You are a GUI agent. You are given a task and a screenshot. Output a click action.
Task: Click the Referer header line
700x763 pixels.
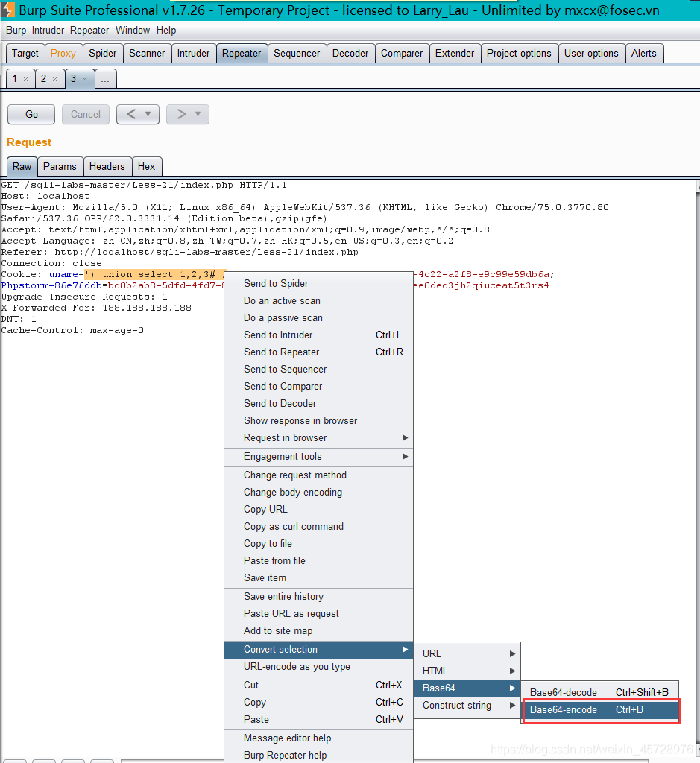tap(180, 252)
